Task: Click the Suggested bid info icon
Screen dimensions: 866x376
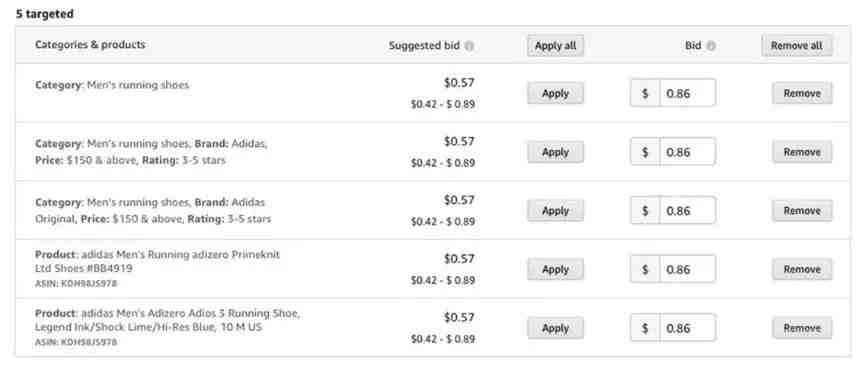Action: click(x=469, y=46)
